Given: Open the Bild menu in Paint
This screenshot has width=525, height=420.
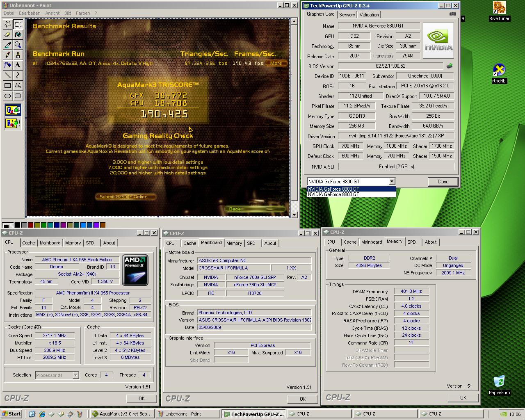Looking at the screenshot, I should click(68, 13).
